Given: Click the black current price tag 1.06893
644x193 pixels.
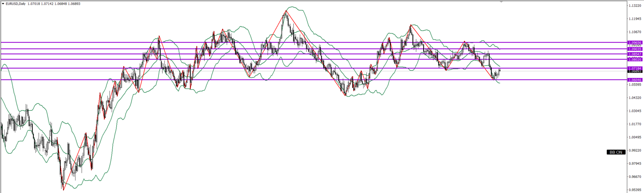Looking at the screenshot, I should tap(635, 71).
